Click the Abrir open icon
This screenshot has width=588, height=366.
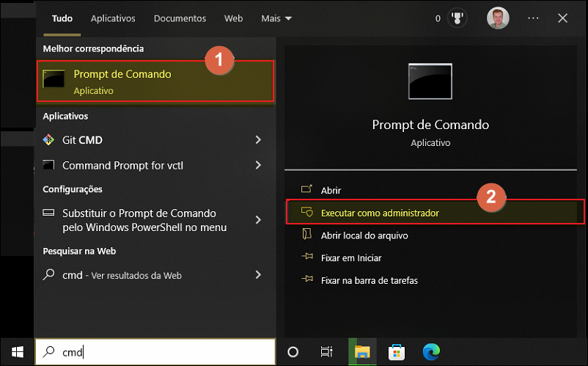[306, 189]
